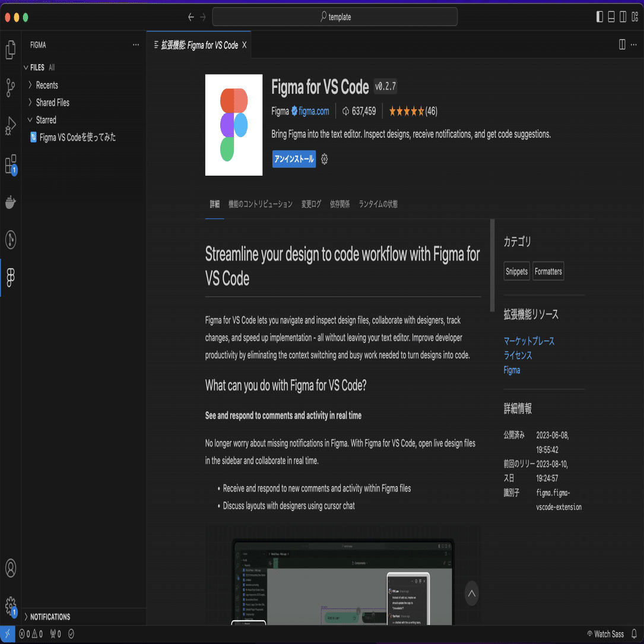Select the Snippets category
644x644 pixels.
(516, 271)
